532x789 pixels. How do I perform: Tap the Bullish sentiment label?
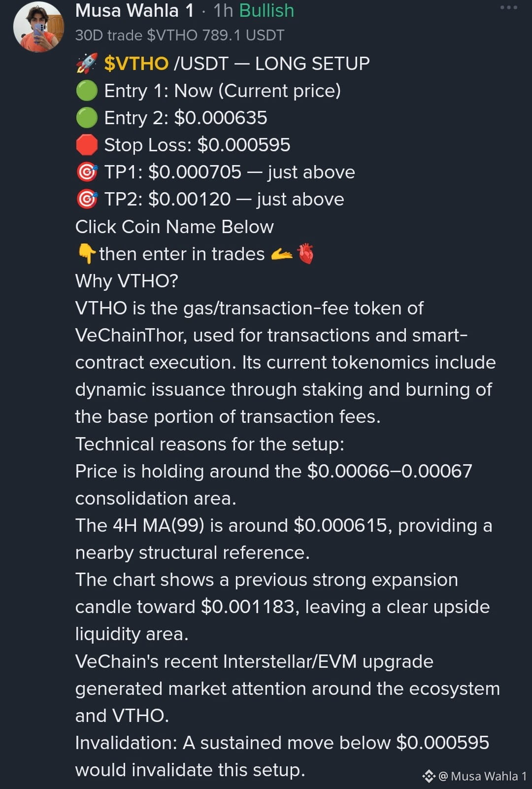tap(266, 10)
